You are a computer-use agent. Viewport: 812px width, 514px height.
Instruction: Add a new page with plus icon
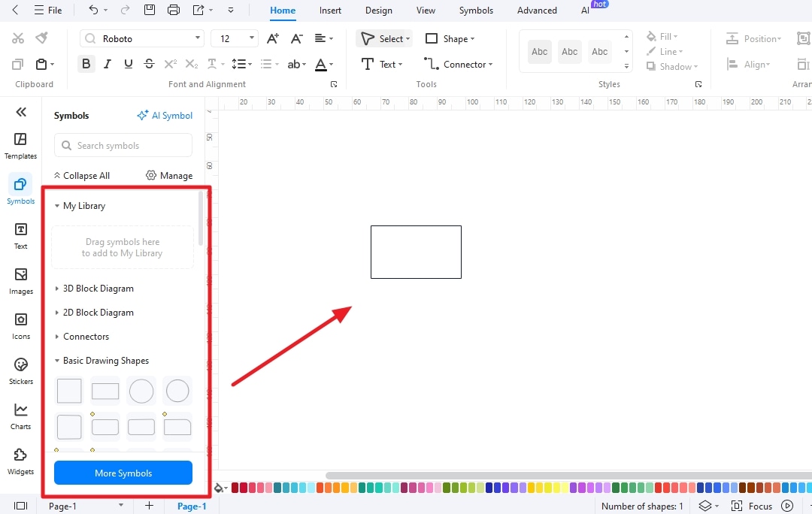149,506
